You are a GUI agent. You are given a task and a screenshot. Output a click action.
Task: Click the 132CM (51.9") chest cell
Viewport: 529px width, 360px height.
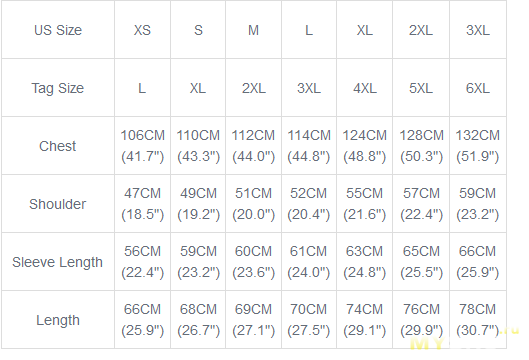(x=478, y=146)
